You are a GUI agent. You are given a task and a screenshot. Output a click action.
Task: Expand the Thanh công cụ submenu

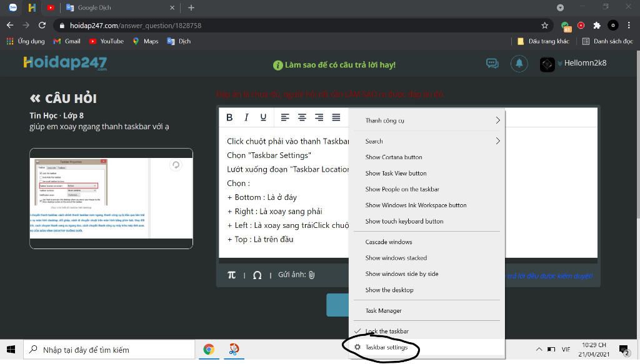pos(426,121)
